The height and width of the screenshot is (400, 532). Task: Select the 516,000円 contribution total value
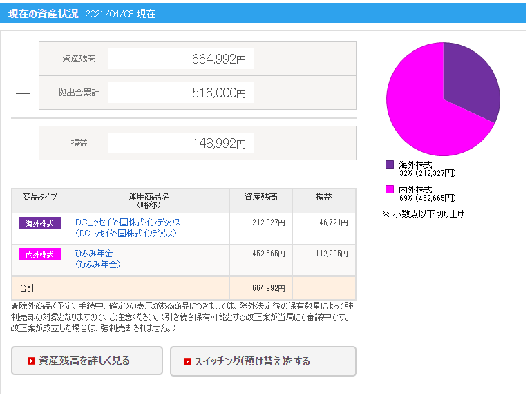[219, 93]
